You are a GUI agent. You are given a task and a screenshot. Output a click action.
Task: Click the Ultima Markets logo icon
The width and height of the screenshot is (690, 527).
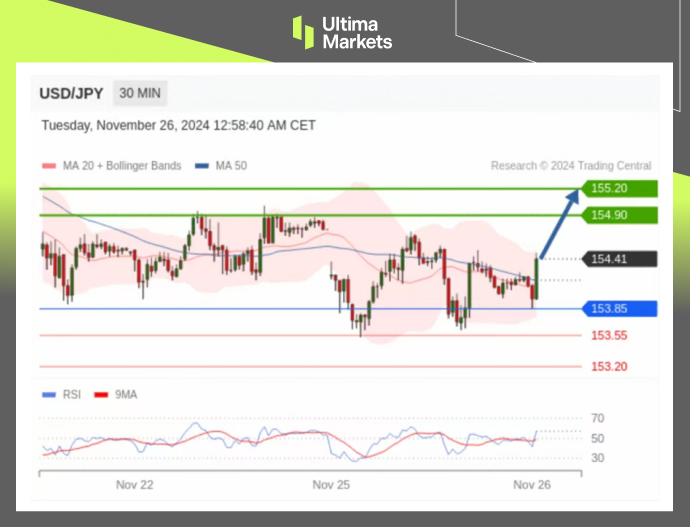303,32
